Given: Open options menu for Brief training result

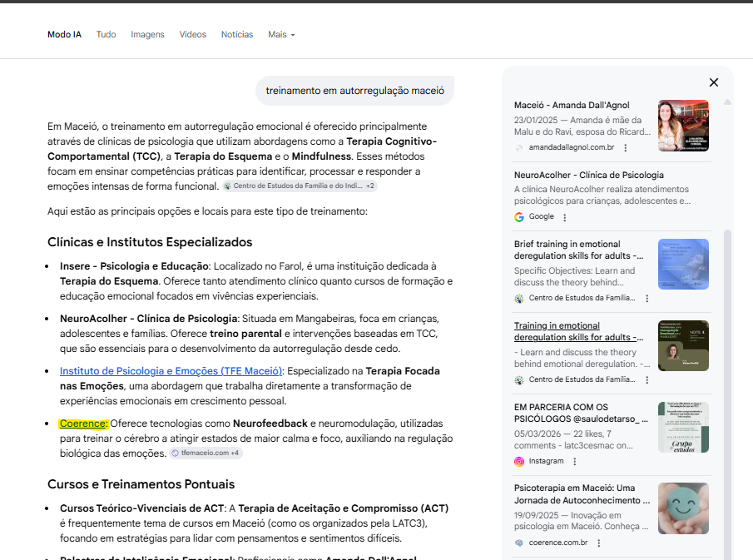Looking at the screenshot, I should pos(646,299).
